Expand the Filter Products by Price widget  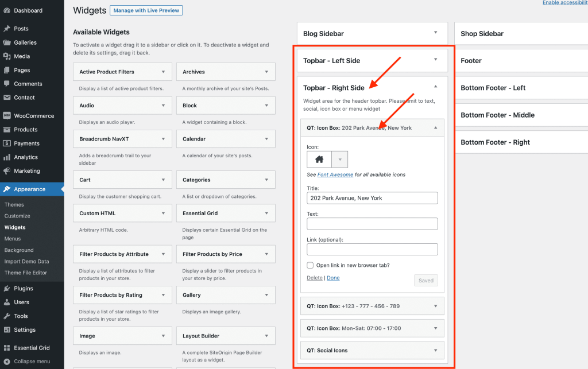pyautogui.click(x=266, y=254)
